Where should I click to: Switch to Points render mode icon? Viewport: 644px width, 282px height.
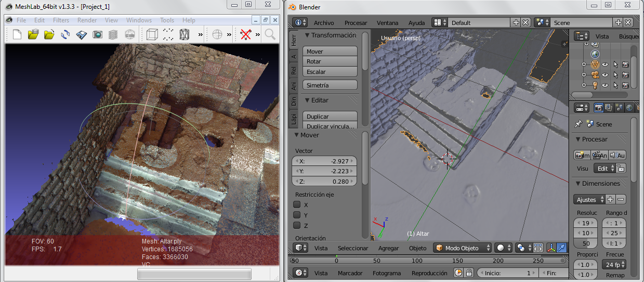point(168,35)
